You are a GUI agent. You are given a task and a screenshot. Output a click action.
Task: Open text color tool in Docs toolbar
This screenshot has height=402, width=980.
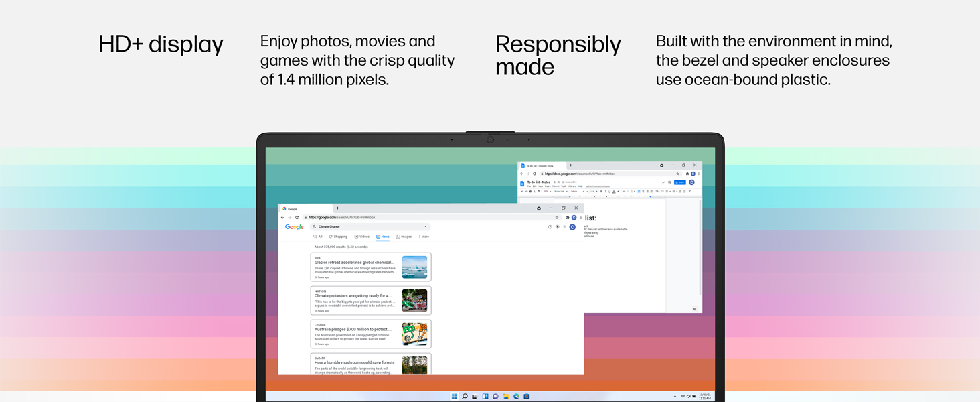coord(614,191)
